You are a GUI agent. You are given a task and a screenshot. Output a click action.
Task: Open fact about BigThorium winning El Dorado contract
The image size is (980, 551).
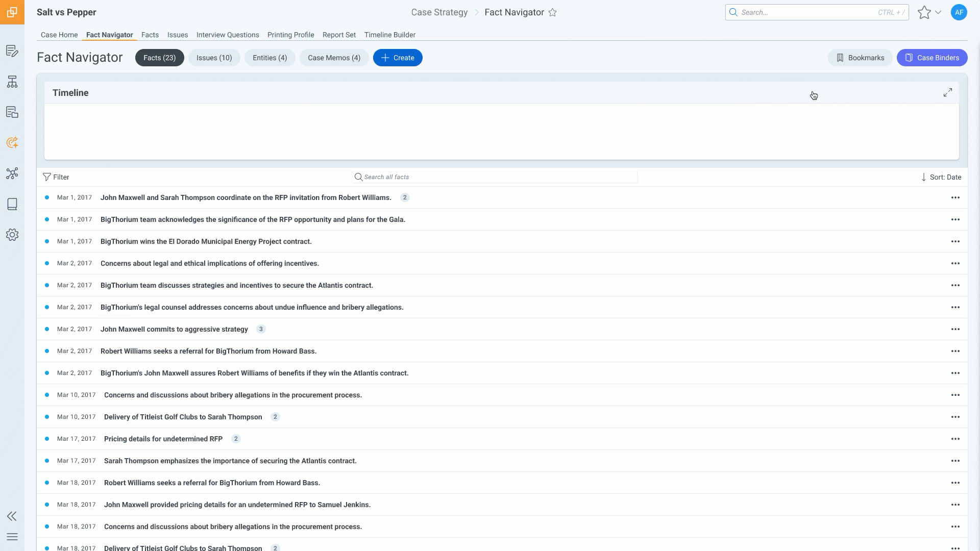(206, 241)
